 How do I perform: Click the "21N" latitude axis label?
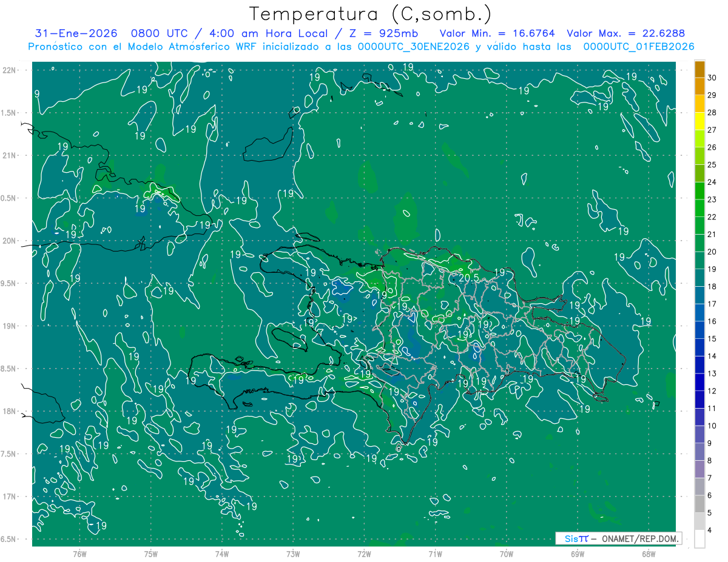point(10,156)
